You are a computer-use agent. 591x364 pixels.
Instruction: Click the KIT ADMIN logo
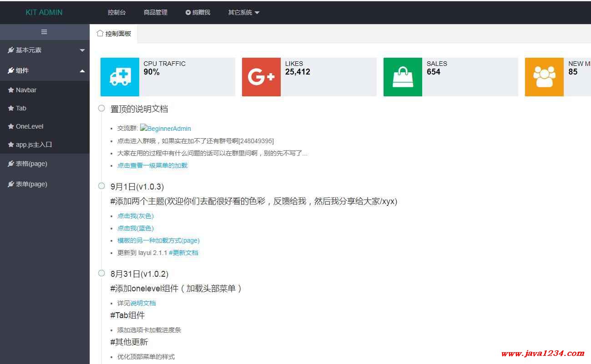tap(44, 12)
